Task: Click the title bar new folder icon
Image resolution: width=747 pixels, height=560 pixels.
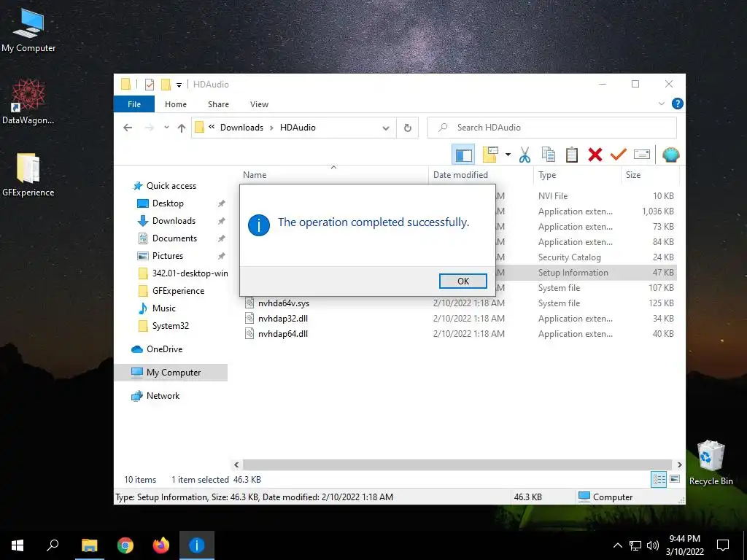Action: [166, 85]
